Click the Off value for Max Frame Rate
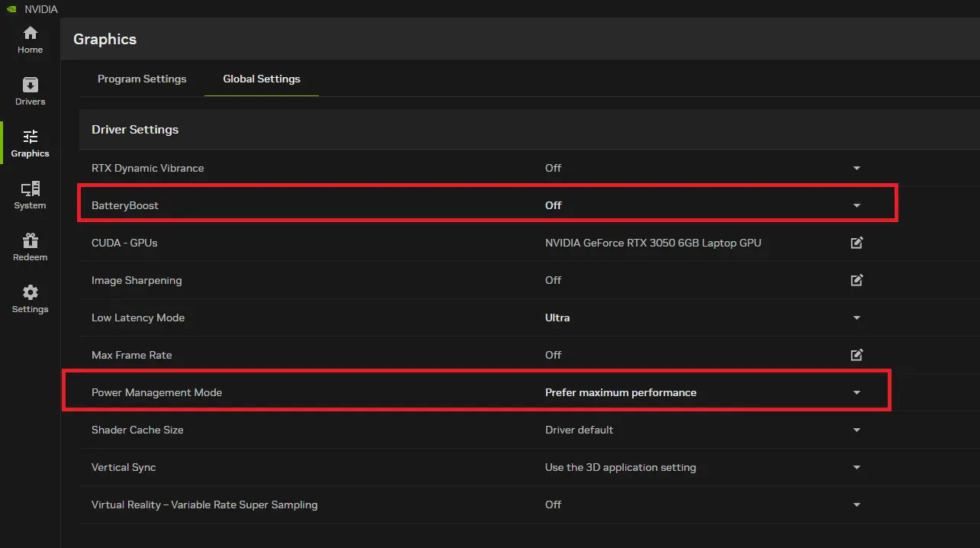 [x=554, y=355]
